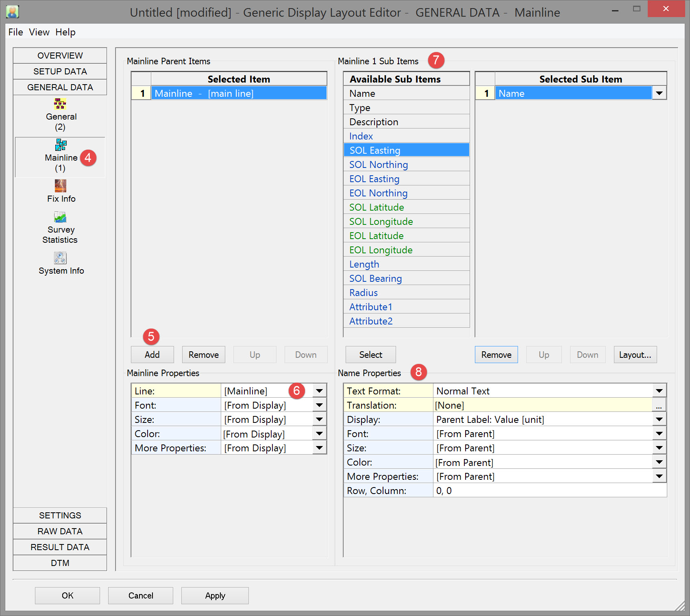The height and width of the screenshot is (616, 690).
Task: Click the Add parent item button
Action: click(x=152, y=355)
